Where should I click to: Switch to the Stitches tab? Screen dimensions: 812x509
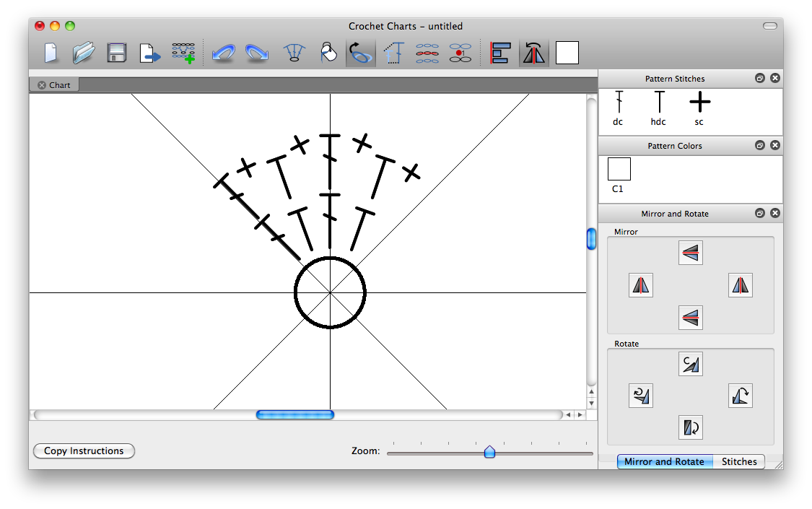pyautogui.click(x=739, y=461)
